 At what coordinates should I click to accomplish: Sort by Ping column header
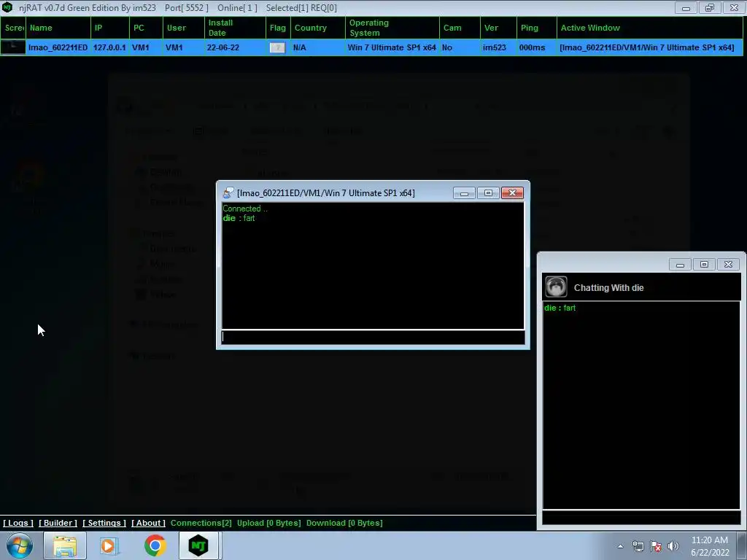point(537,28)
